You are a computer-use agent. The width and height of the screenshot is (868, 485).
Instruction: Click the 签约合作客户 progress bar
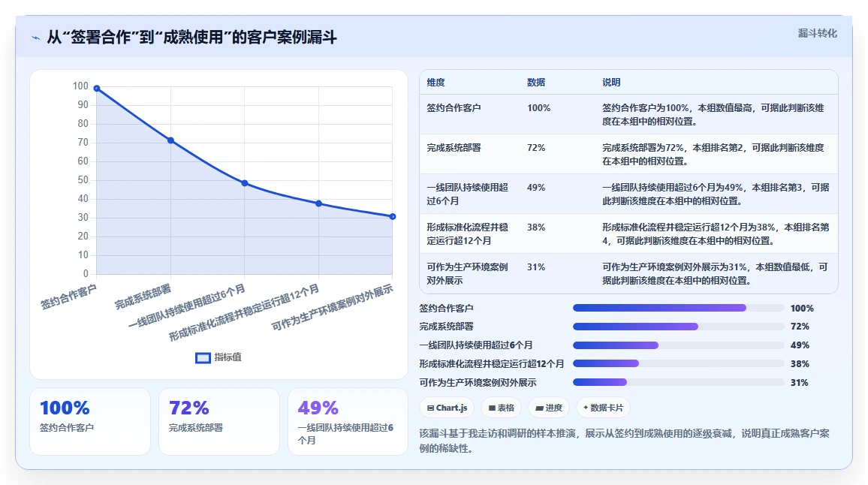(x=678, y=308)
